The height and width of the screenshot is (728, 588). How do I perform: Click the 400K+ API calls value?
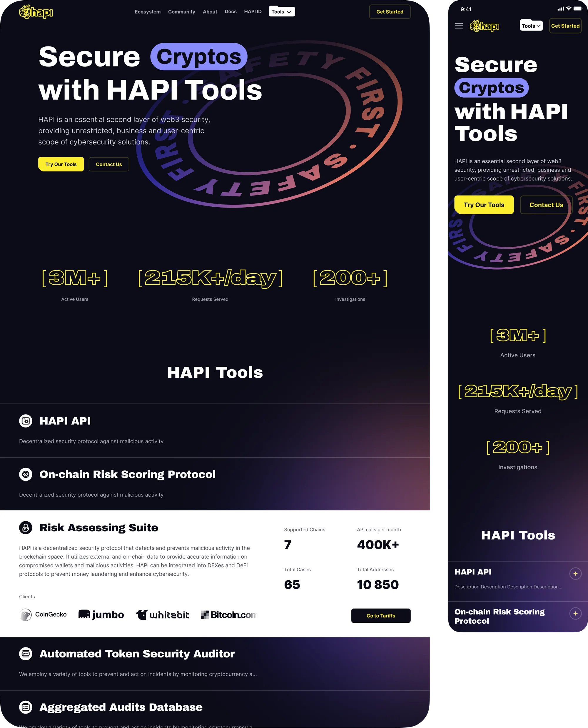pos(378,545)
